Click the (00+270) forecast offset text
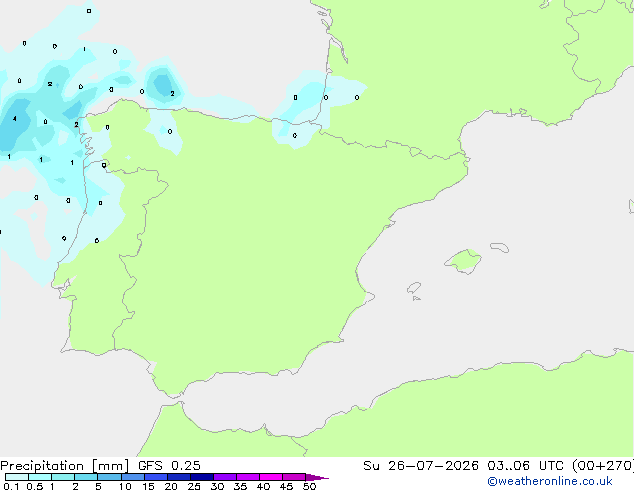634x490 pixels. click(x=603, y=466)
